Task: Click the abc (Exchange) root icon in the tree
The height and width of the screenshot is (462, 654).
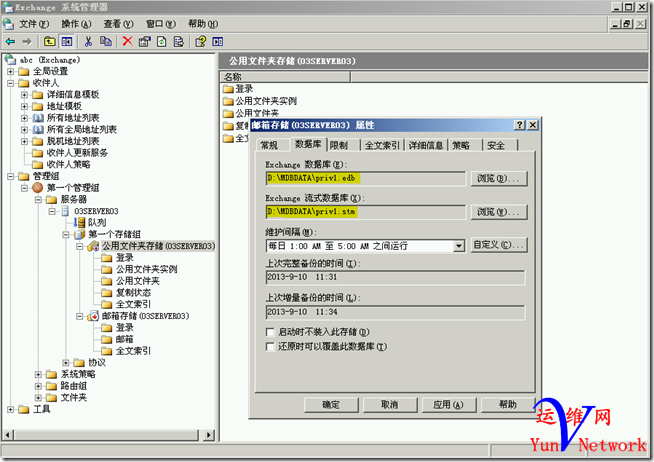Action: tap(10, 60)
